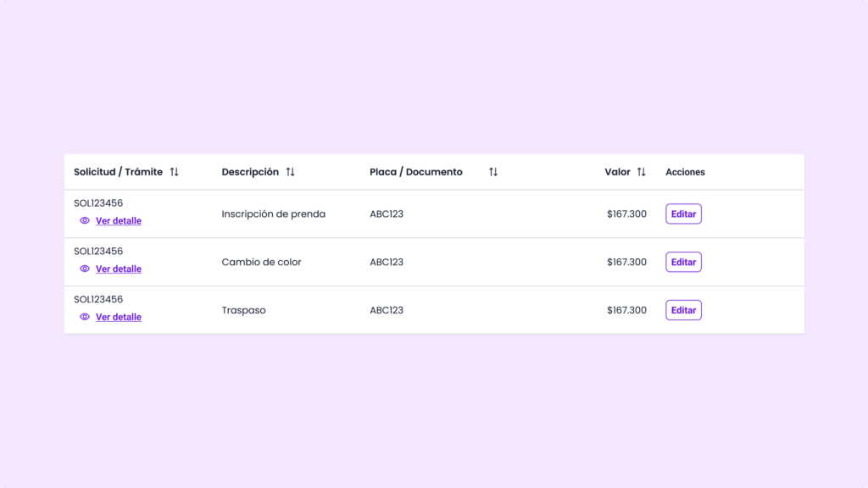Click the $167.300 value in Traspaso row
Viewport: 868px width, 488px height.
(626, 311)
